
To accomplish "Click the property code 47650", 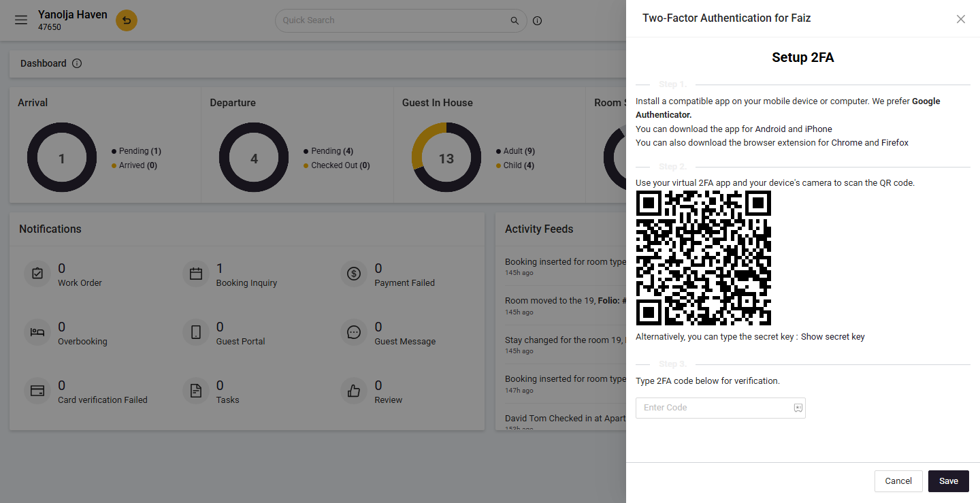I will [x=50, y=28].
